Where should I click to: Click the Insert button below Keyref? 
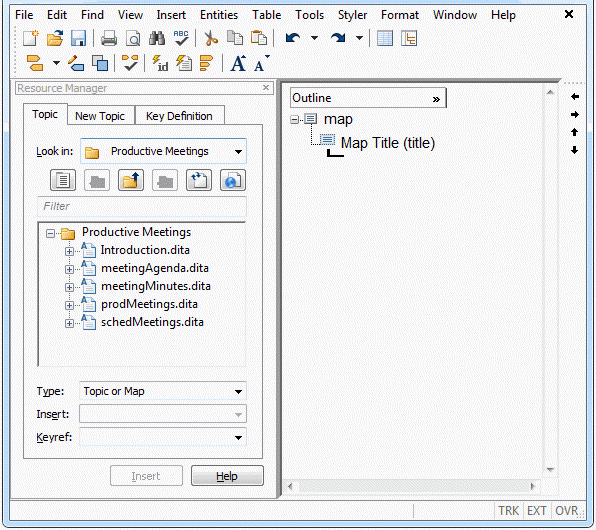click(x=146, y=476)
